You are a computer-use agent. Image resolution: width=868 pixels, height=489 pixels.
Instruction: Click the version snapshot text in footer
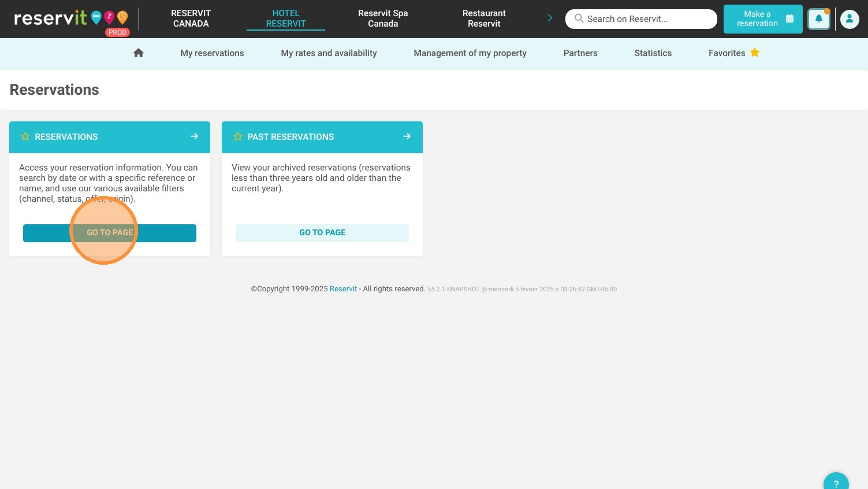pos(522,290)
